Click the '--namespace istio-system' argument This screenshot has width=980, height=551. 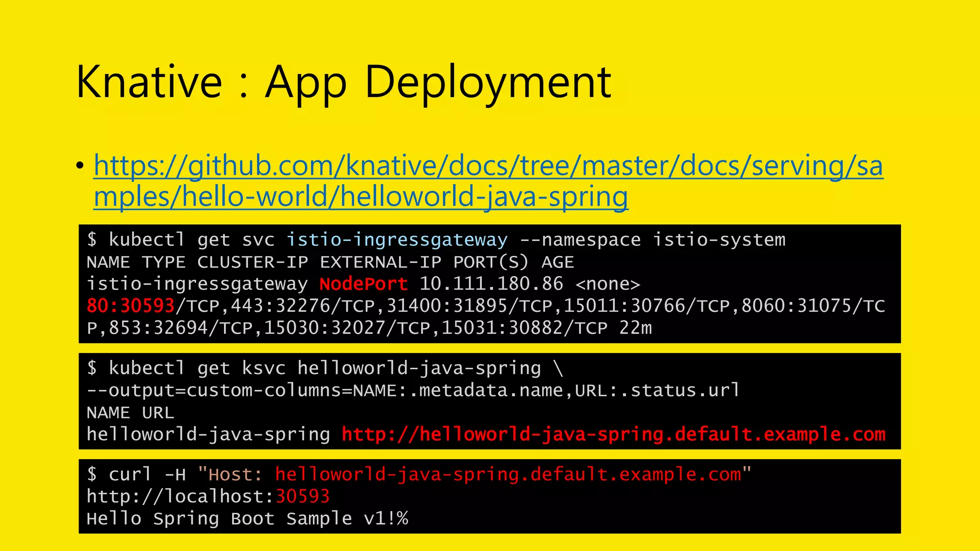tap(652, 240)
